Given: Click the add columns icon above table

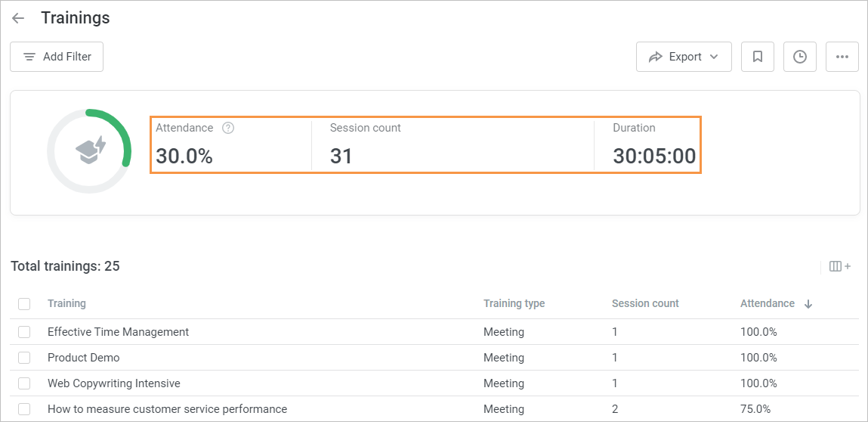Looking at the screenshot, I should pos(839,266).
